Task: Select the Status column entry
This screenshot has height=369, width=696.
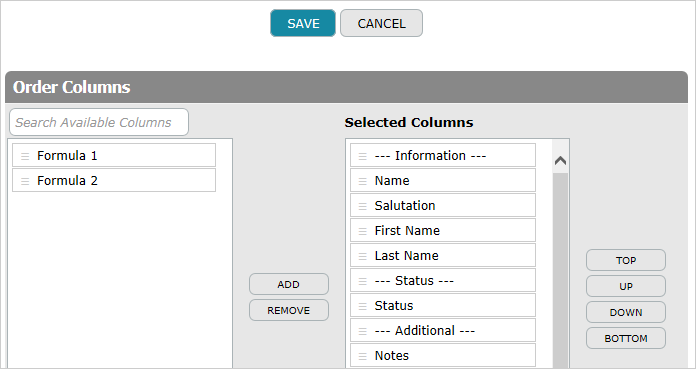Action: [443, 306]
